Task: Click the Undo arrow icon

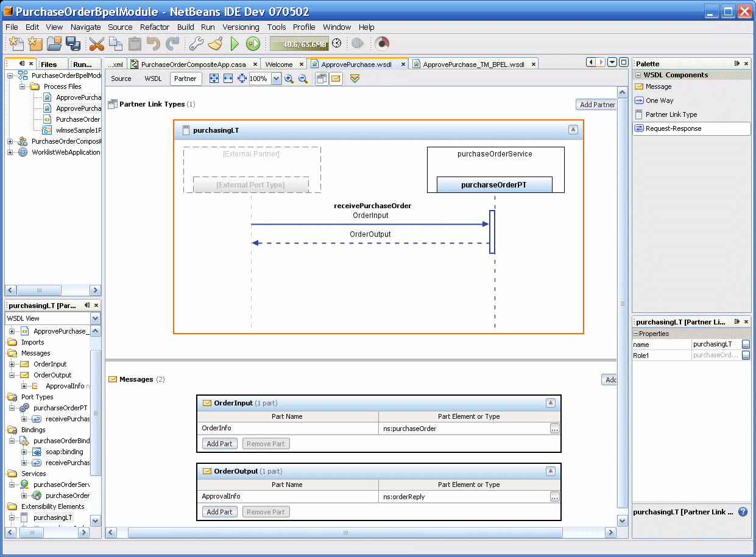Action: point(154,43)
